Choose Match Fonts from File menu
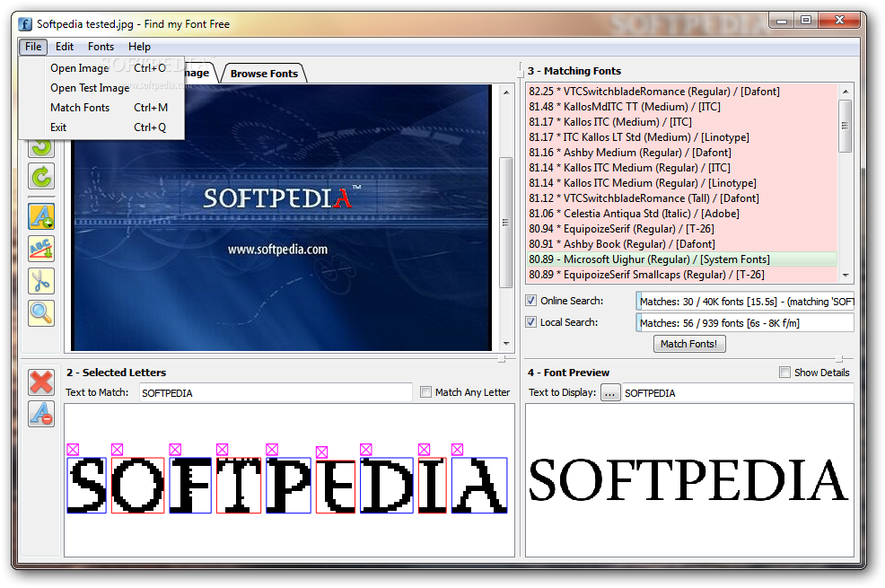885x588 pixels. pos(101,107)
